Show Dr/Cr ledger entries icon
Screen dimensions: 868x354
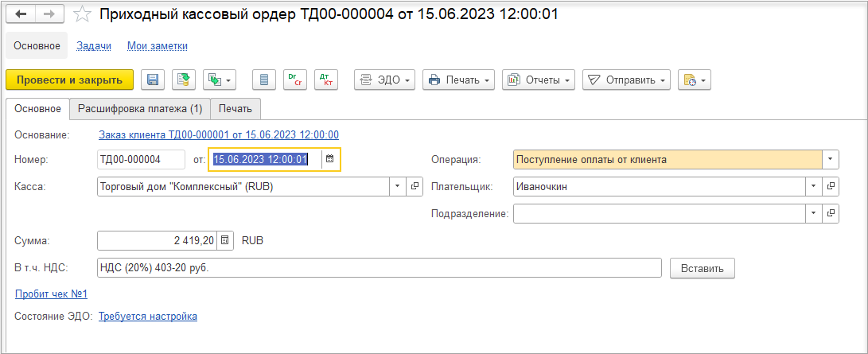pyautogui.click(x=295, y=80)
